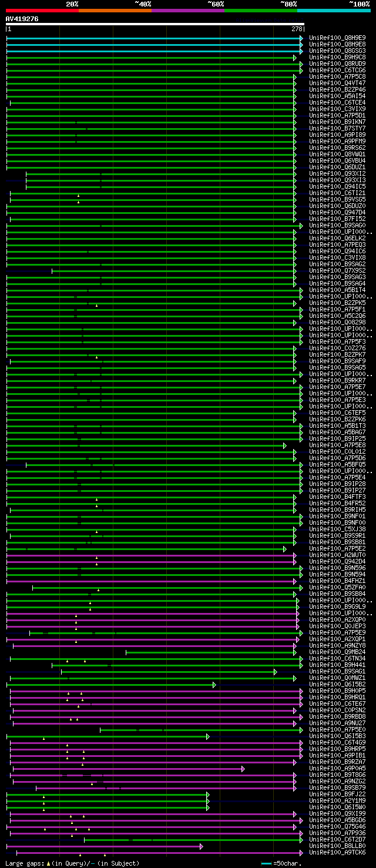Select hit label UniRef100_A5BFQ5

tap(337, 464)
